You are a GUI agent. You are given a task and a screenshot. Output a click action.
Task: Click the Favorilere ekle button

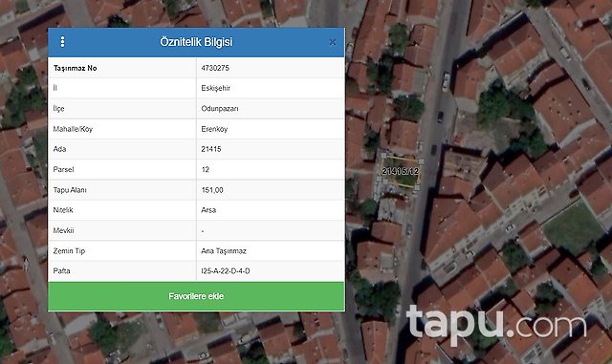pyautogui.click(x=196, y=296)
